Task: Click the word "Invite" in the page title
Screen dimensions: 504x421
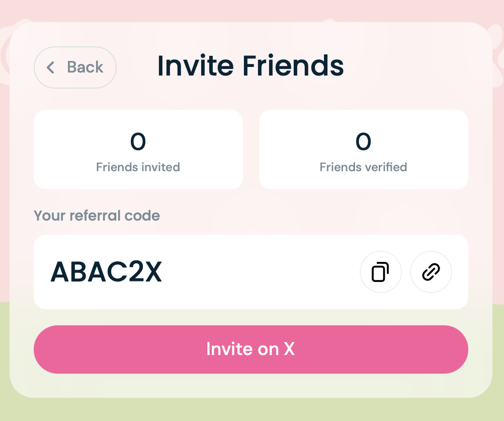Action: (196, 66)
